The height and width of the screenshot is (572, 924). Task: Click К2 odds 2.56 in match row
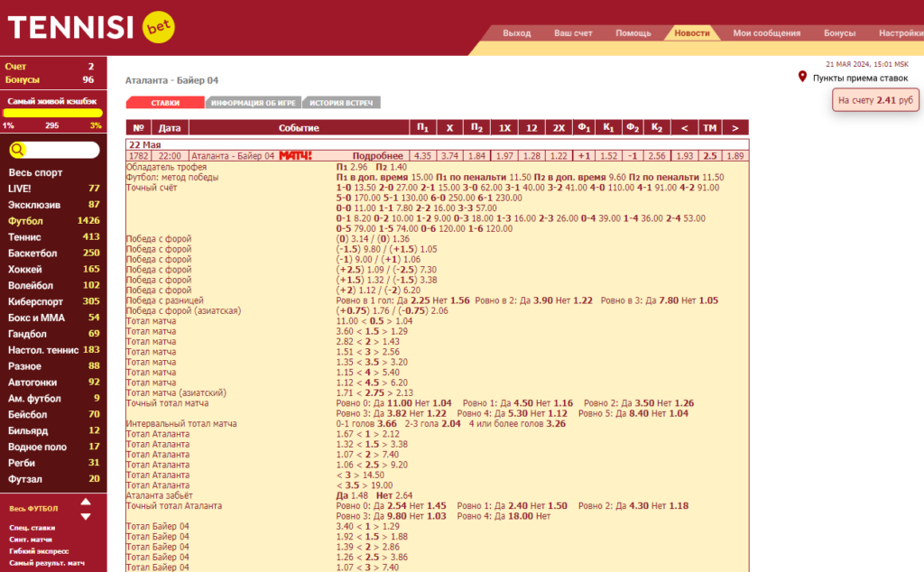tap(657, 155)
